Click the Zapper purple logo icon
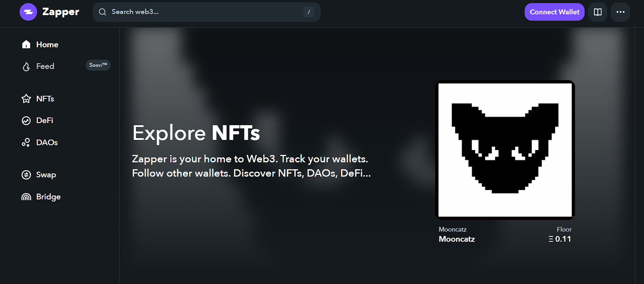 pyautogui.click(x=28, y=12)
